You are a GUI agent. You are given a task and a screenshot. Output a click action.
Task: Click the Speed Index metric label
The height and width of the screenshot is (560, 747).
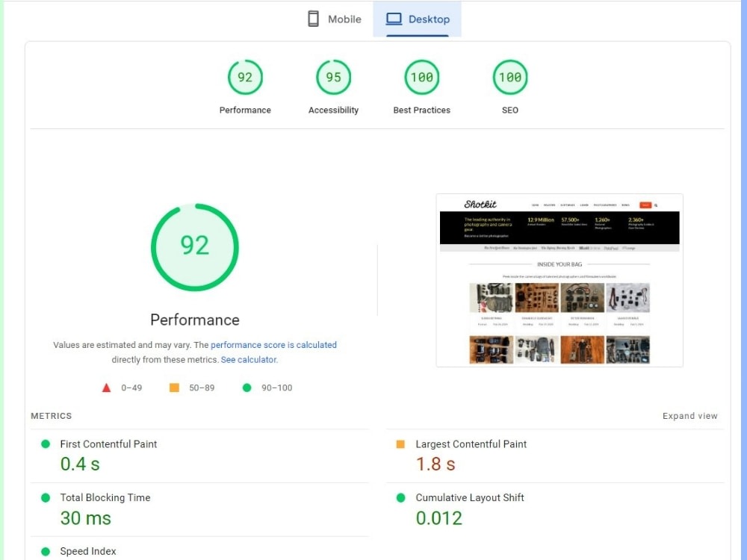(x=87, y=551)
